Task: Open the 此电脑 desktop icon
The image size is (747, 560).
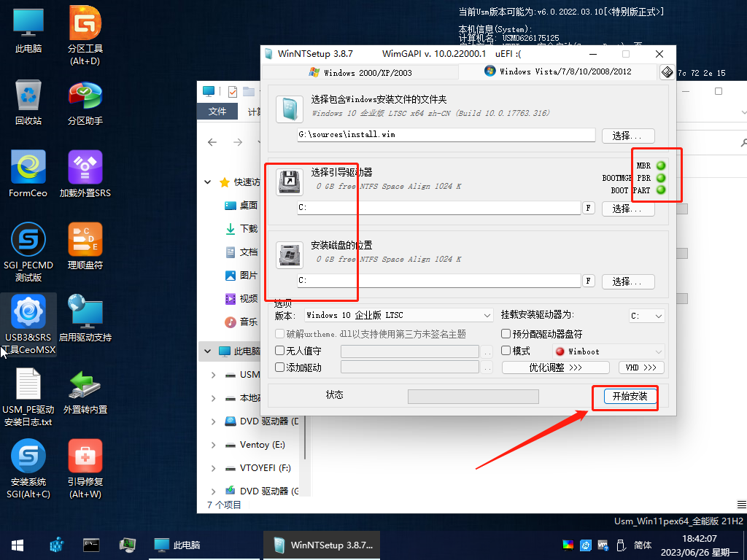Action: click(x=28, y=31)
